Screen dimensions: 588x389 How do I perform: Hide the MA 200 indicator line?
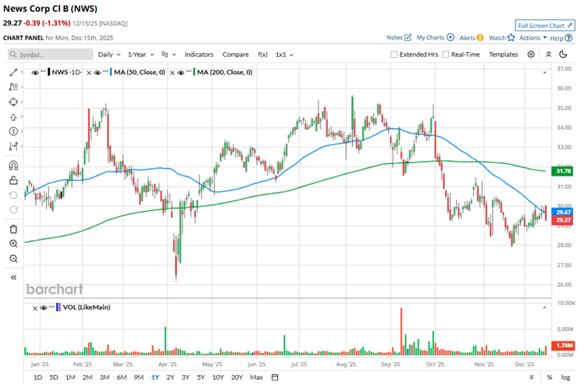click(180, 73)
